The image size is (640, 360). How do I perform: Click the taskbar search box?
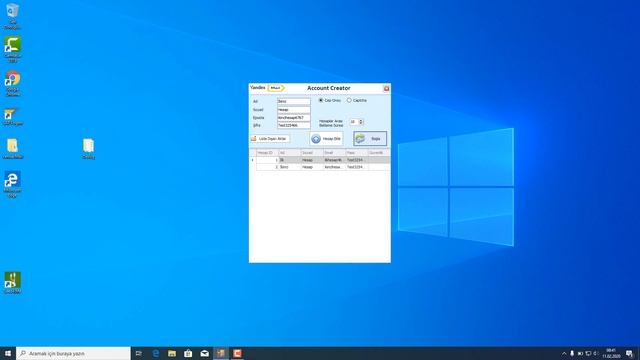tap(73, 353)
